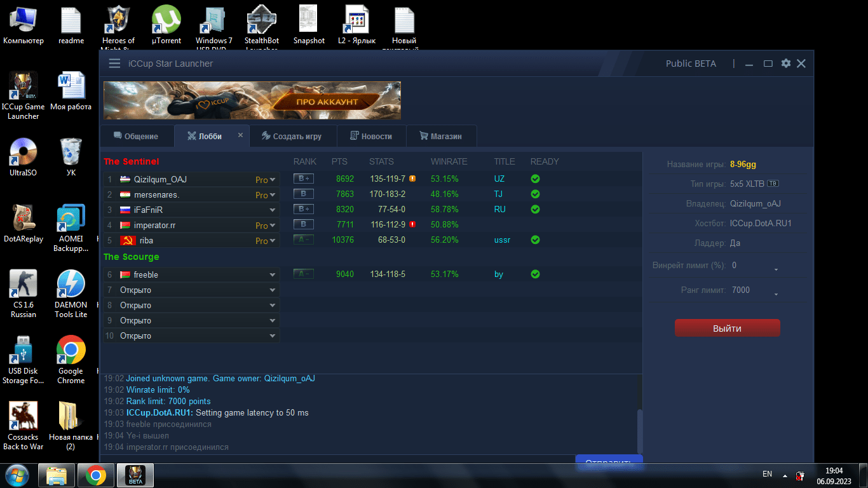Click the USSR flag next to riba

pos(128,241)
